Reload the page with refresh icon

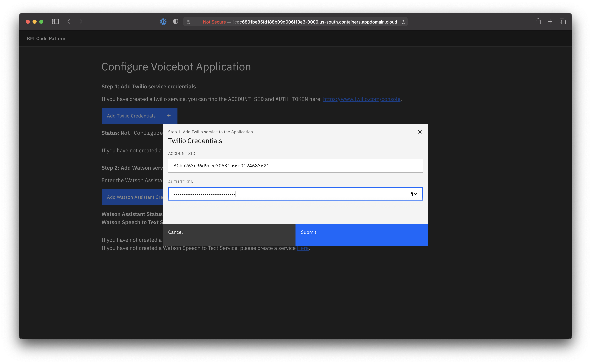[x=404, y=22]
